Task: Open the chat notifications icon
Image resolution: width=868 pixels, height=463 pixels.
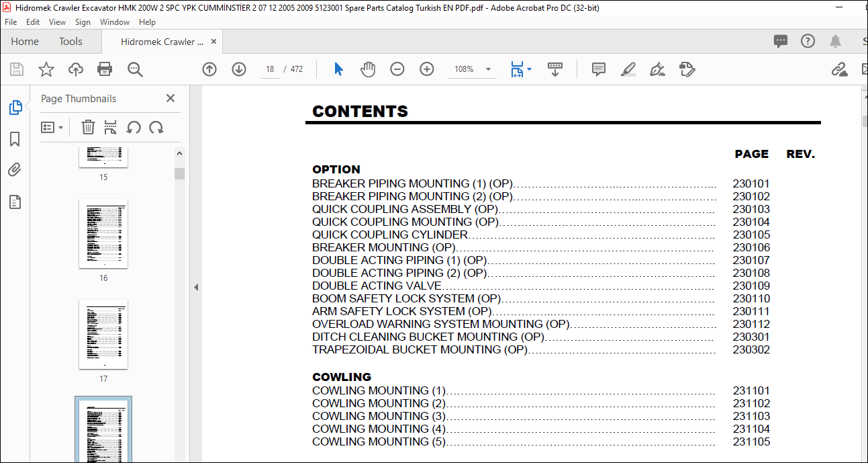Action: click(x=780, y=42)
